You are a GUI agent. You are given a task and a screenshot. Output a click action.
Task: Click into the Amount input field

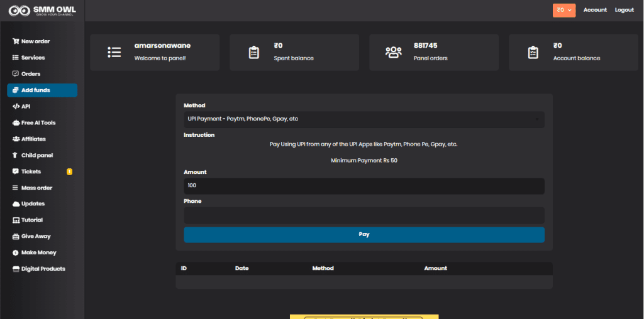coord(364,186)
